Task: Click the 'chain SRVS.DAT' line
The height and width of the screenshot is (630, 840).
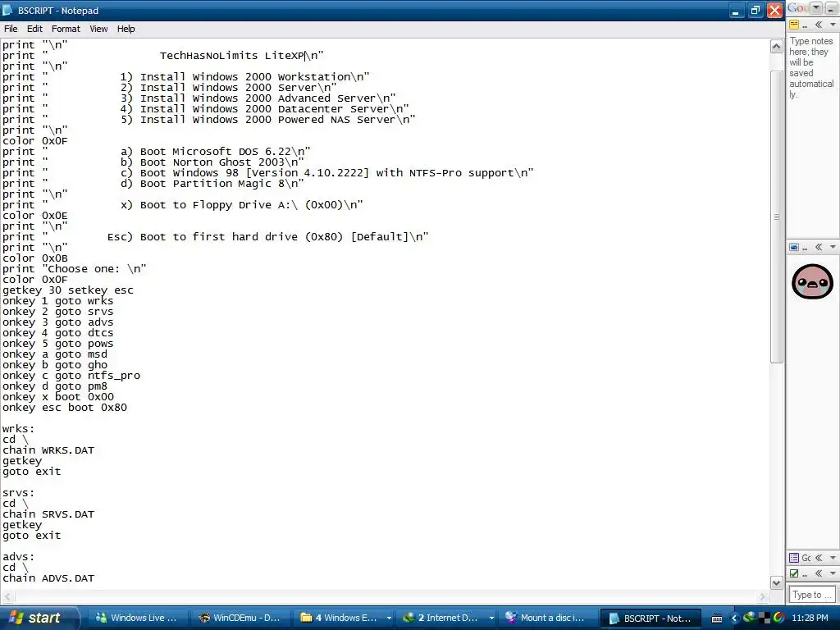Action: pos(48,514)
